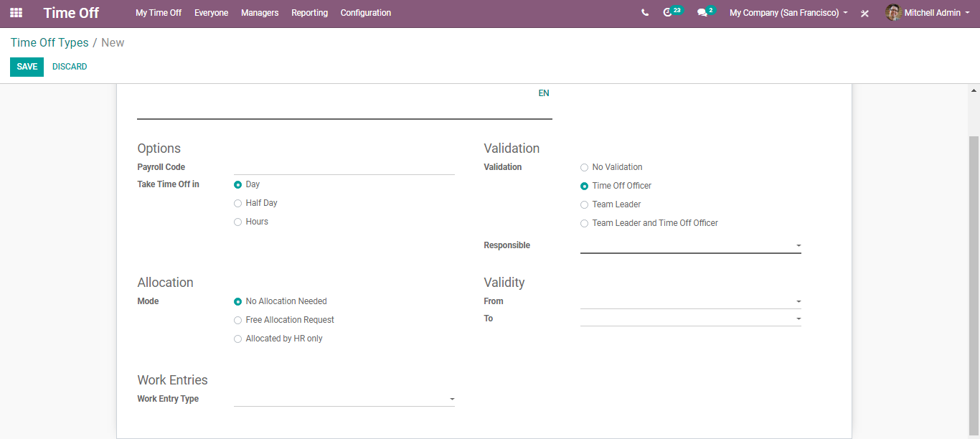Click the debug tools icon
This screenshot has width=980, height=439.
point(864,13)
